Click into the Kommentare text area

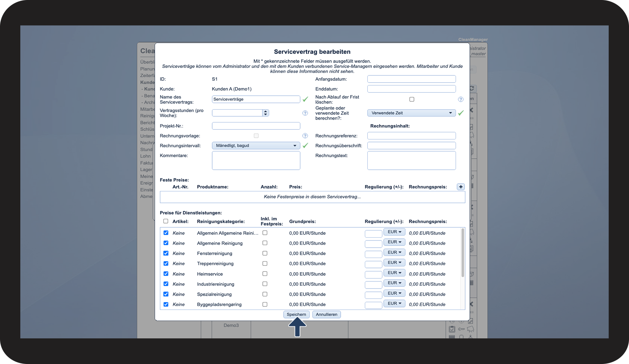pyautogui.click(x=256, y=160)
